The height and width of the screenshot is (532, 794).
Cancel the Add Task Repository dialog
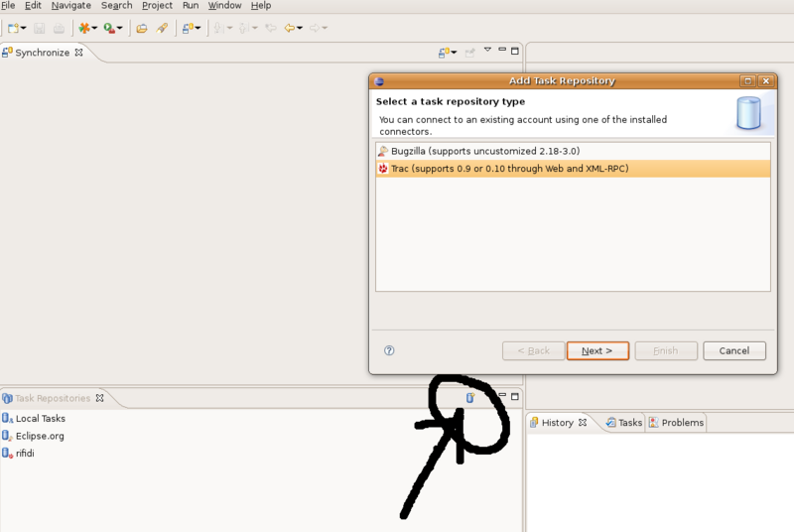pyautogui.click(x=733, y=350)
